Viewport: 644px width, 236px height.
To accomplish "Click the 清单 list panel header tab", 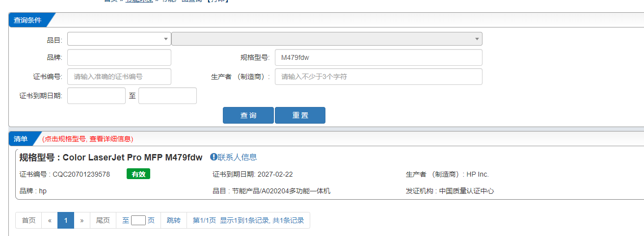I will point(21,139).
